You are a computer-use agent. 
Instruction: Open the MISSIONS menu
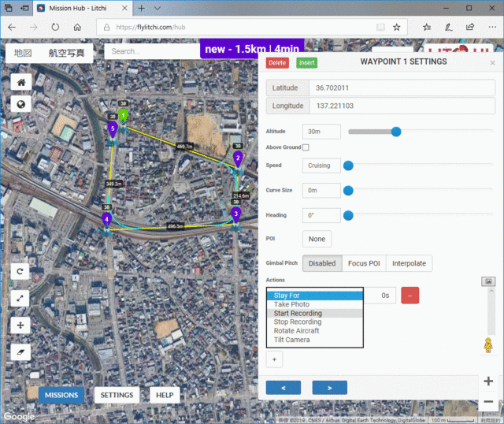pos(61,395)
